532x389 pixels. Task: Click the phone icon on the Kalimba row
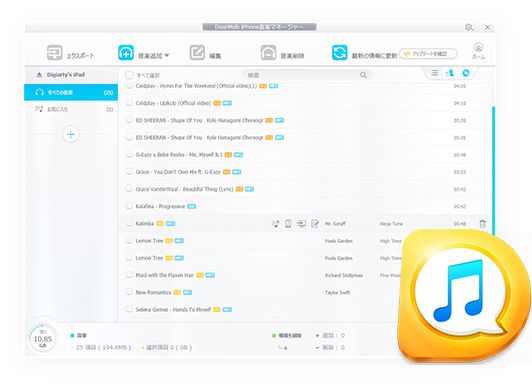[288, 224]
